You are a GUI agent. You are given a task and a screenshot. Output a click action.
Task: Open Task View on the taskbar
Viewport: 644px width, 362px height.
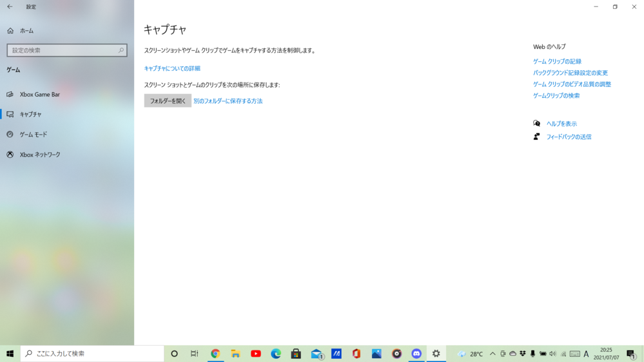194,354
